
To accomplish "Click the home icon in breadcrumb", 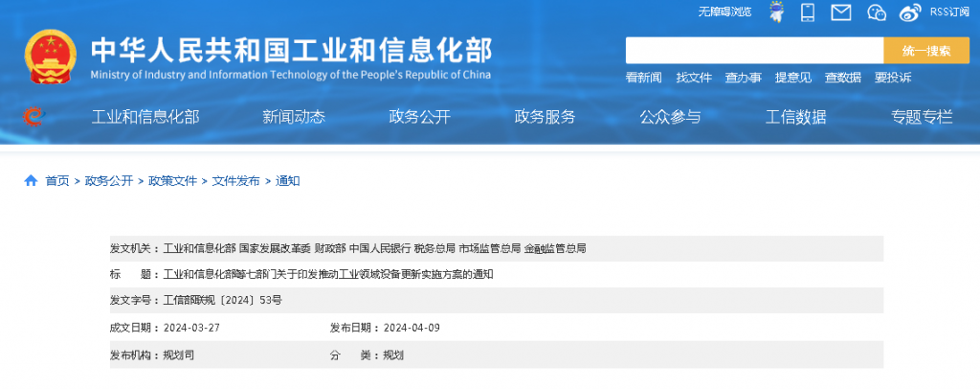I will coord(31,181).
